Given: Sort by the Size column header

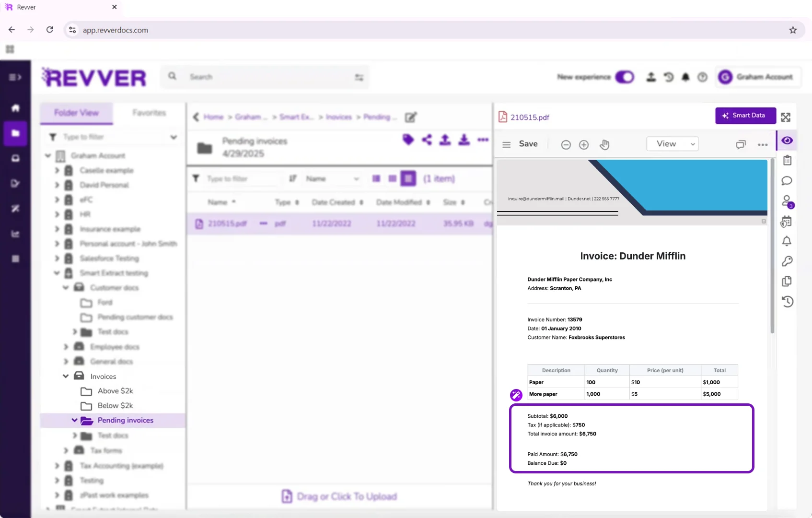Looking at the screenshot, I should point(454,202).
